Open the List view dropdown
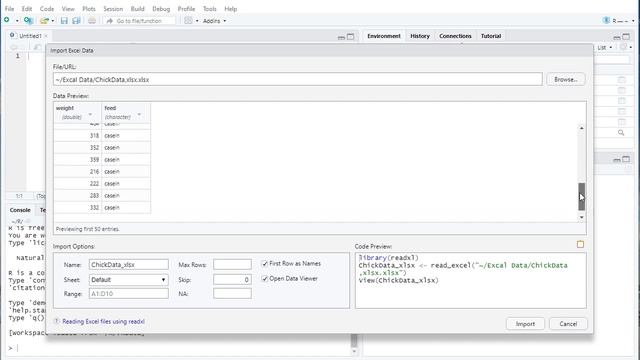This screenshot has height=360, width=640. [605, 48]
